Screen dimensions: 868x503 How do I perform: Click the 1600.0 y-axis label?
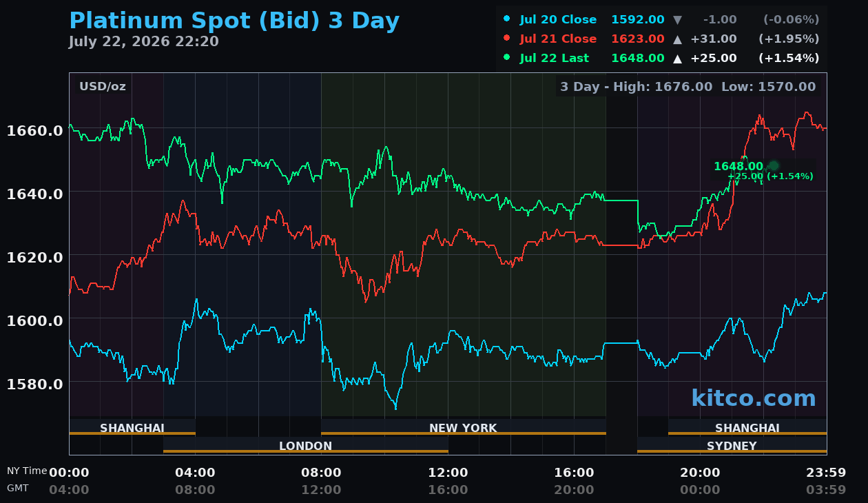34,320
